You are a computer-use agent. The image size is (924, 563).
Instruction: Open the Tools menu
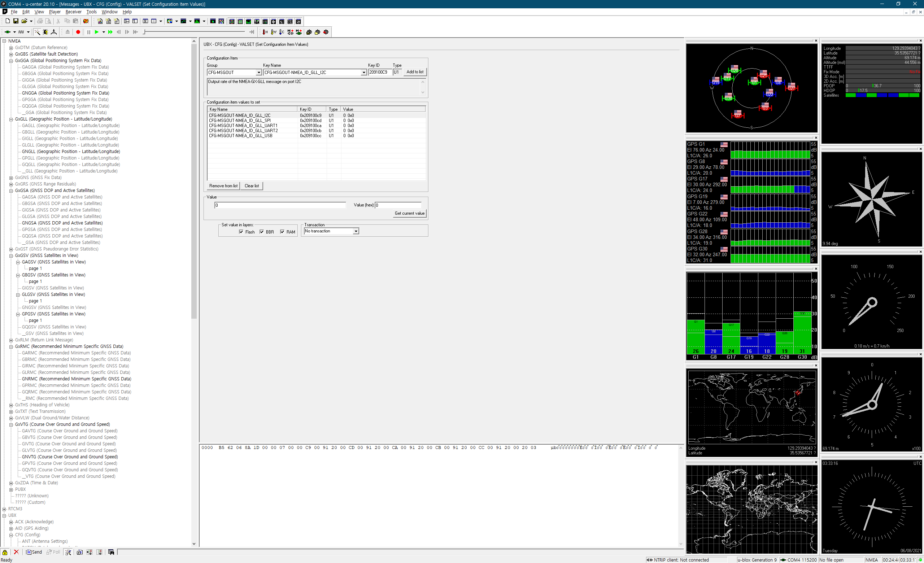click(x=91, y=12)
